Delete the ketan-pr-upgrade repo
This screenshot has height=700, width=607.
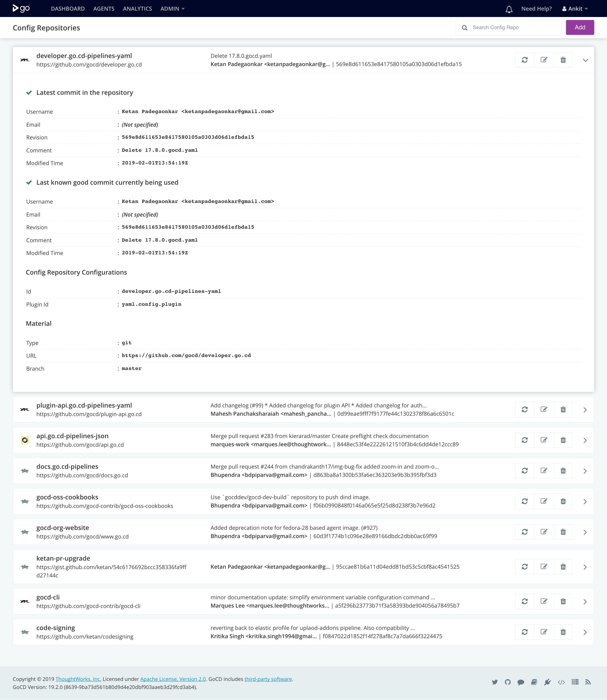(563, 567)
